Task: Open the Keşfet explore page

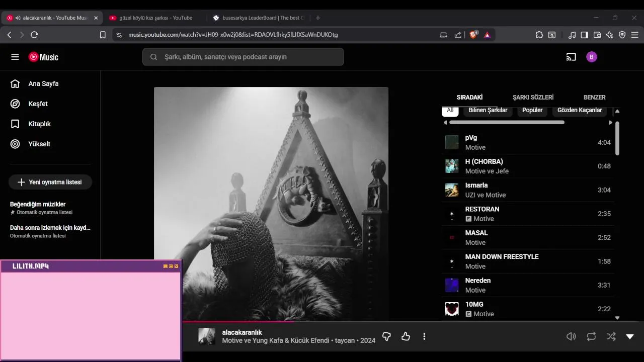Action: (29, 104)
